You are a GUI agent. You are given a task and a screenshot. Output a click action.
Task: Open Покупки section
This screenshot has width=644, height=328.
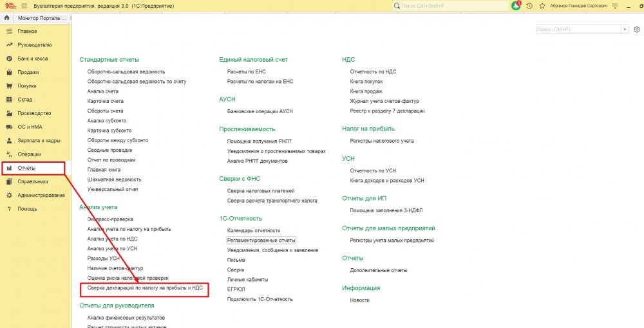(x=27, y=86)
